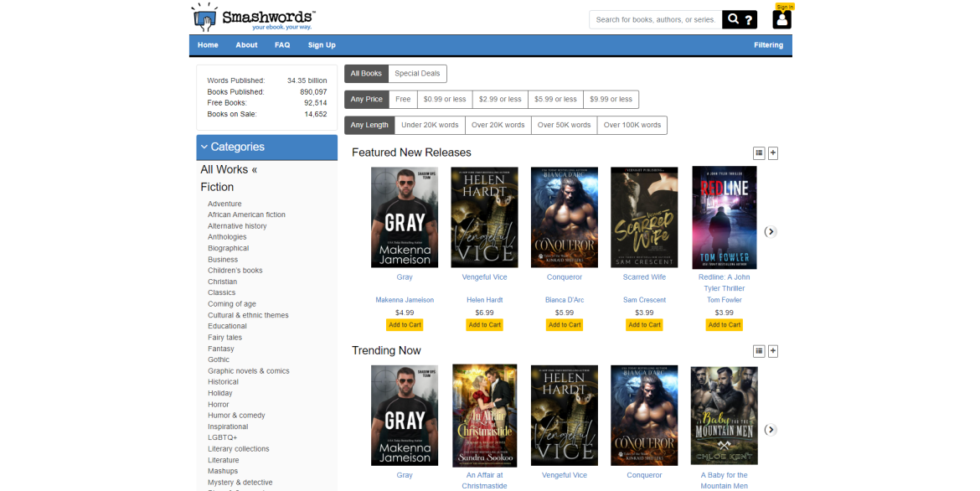Open author link Helen Hardt

coord(484,300)
